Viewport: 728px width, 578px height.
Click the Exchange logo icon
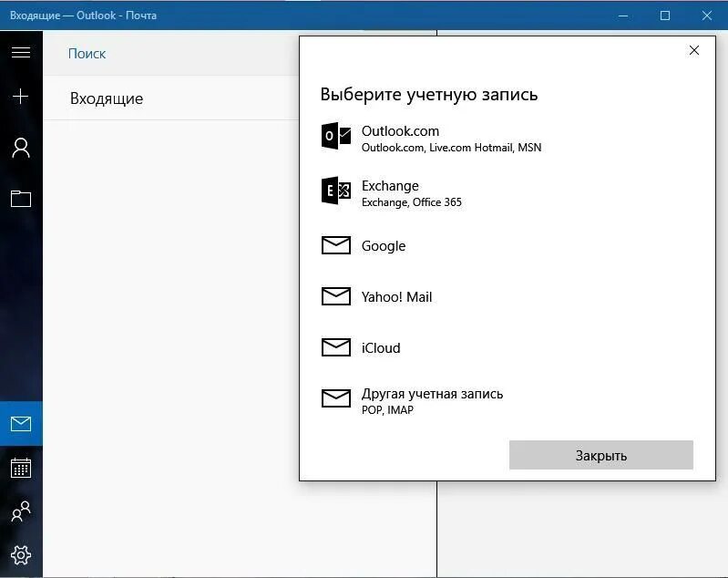336,191
